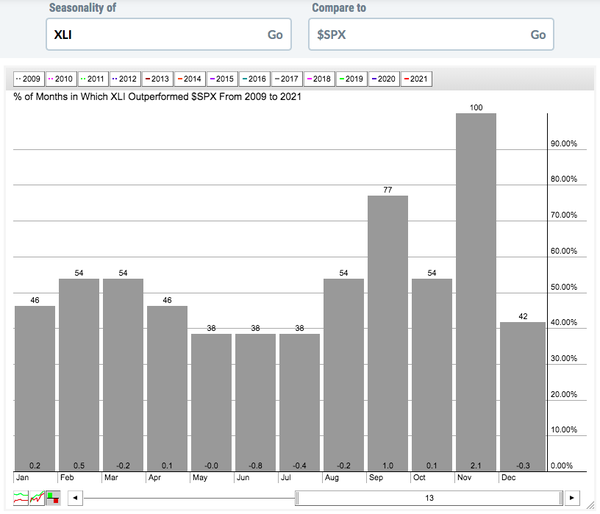Click the September bar showing 77
Screen dimensions: 600x514
click(x=388, y=330)
